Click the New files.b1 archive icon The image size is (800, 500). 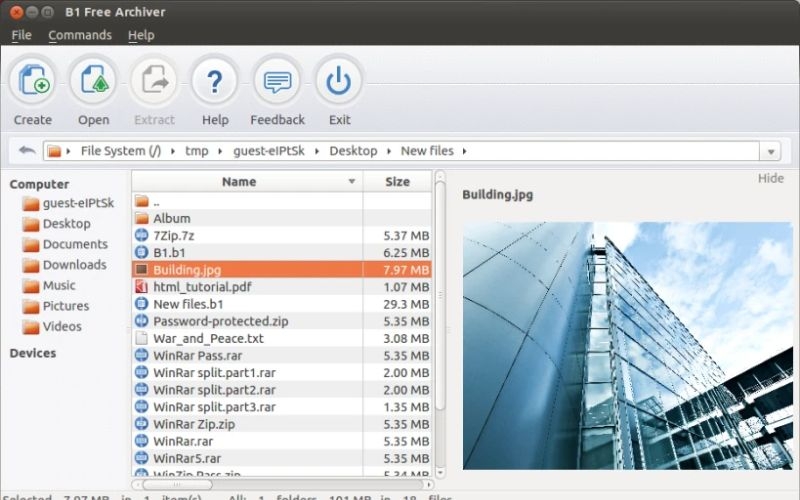(142, 304)
